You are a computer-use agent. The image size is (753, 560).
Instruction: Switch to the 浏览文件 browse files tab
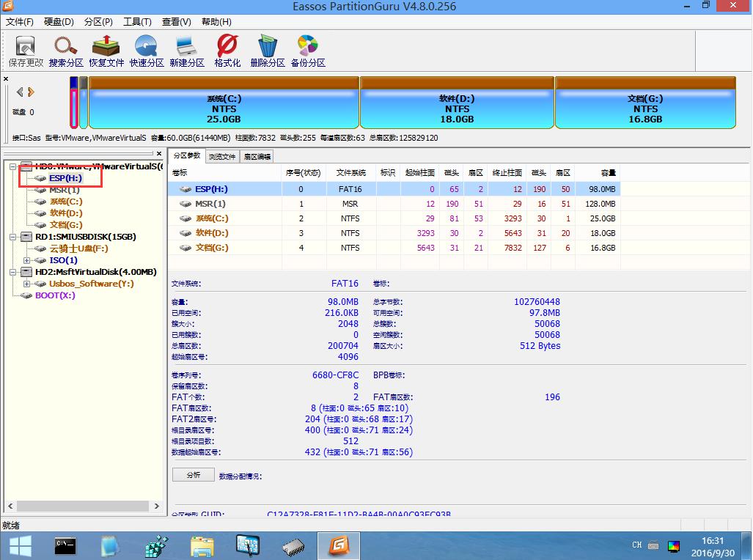[222, 156]
